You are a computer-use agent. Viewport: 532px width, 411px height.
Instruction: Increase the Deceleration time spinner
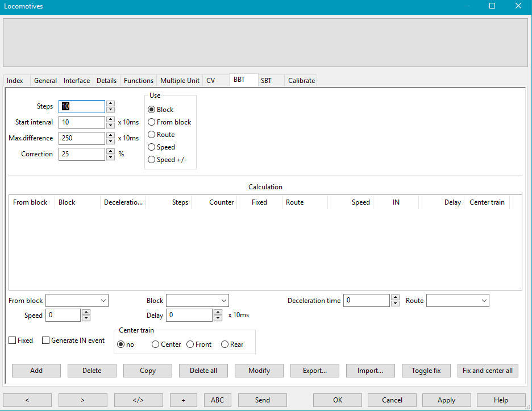395,297
